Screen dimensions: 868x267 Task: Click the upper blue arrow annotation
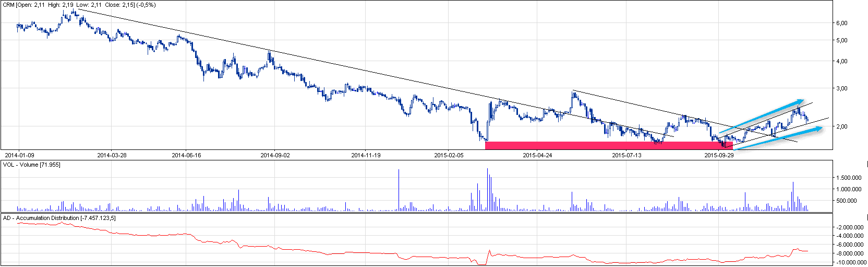762,115
